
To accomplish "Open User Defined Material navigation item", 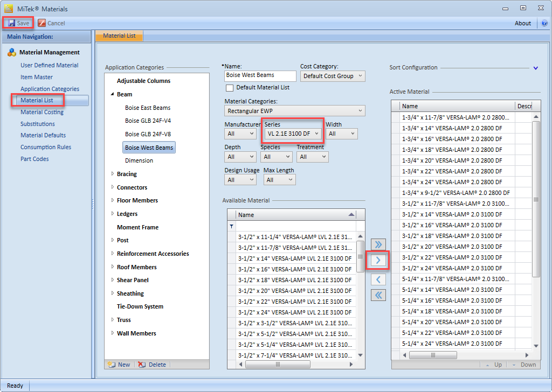I will point(49,65).
